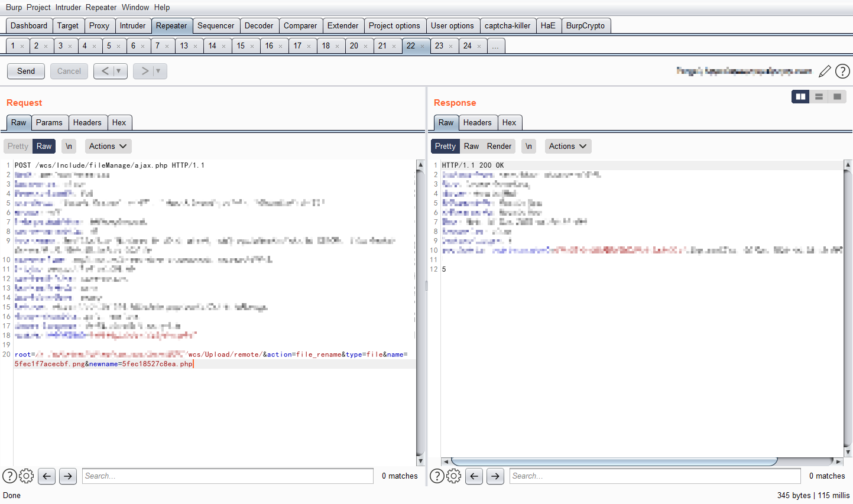
Task: Close Repeater tab 18
Action: click(337, 46)
